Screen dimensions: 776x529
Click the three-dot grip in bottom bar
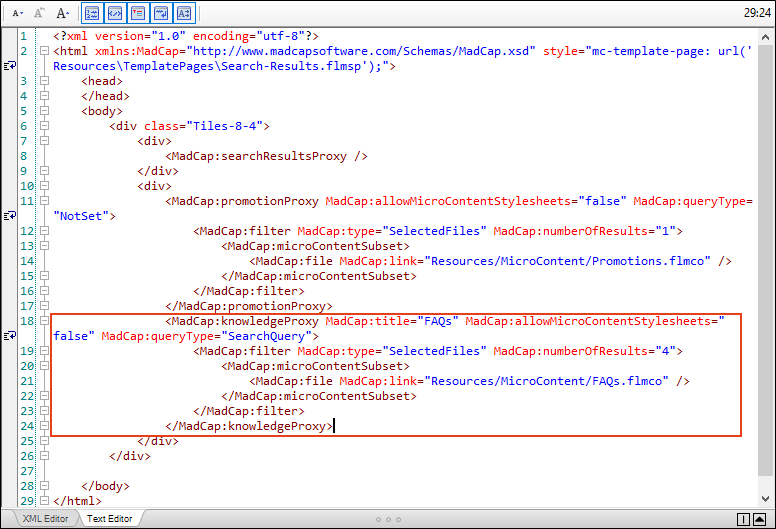click(388, 520)
